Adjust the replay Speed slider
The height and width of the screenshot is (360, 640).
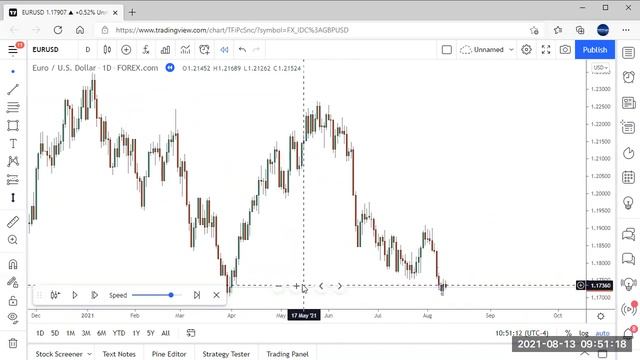pos(156,295)
